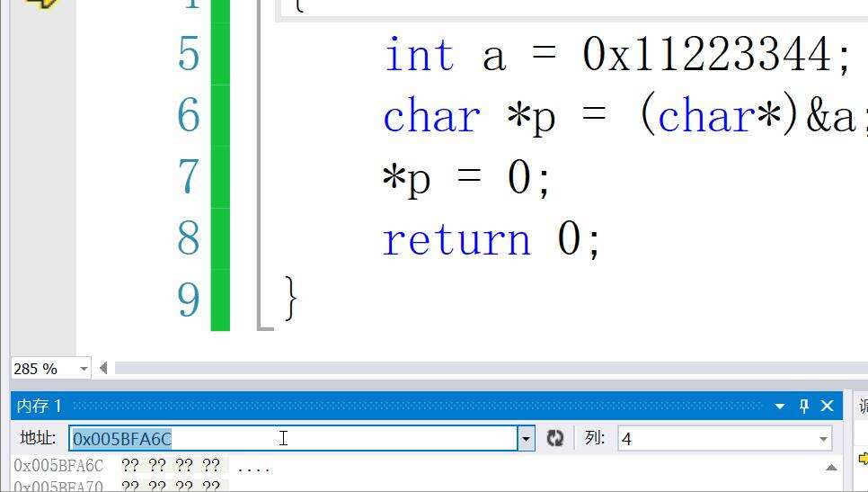Select the 内存 1 panel title
Viewport: 868px width, 492px height.
coord(40,407)
